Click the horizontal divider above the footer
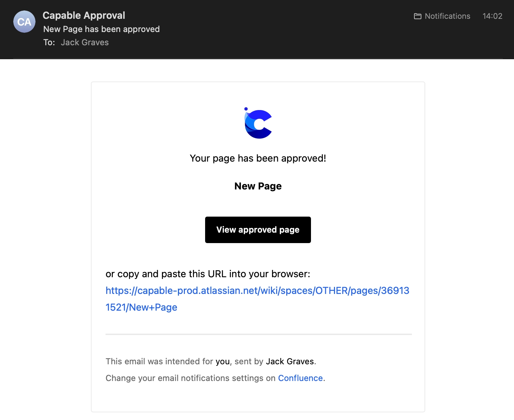 point(258,334)
